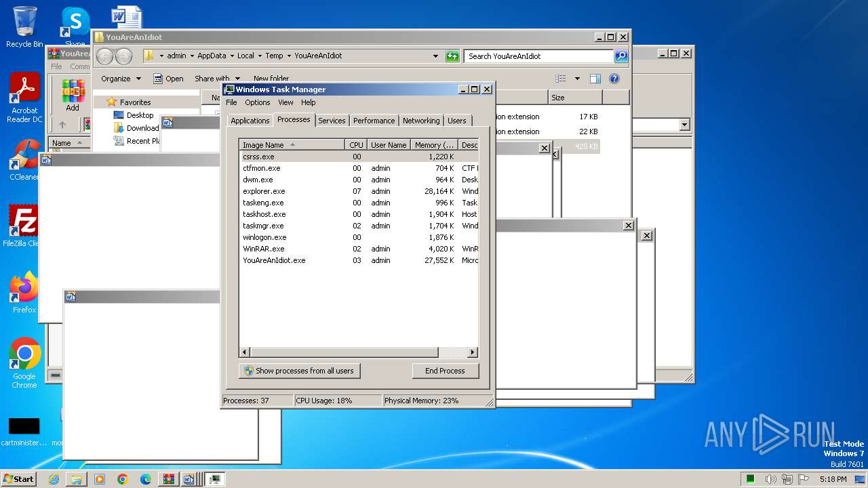Switch to the Networking tab
Image resolution: width=868 pixels, height=488 pixels.
421,121
